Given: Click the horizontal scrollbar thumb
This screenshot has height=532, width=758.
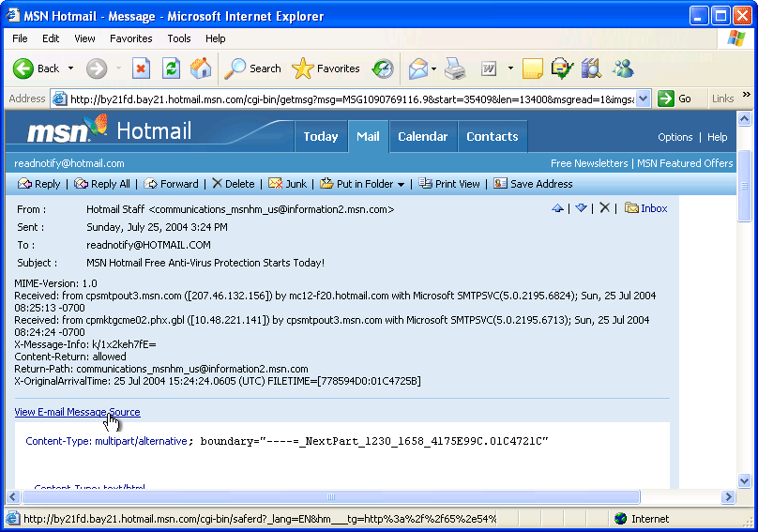Looking at the screenshot, I should pos(330,496).
